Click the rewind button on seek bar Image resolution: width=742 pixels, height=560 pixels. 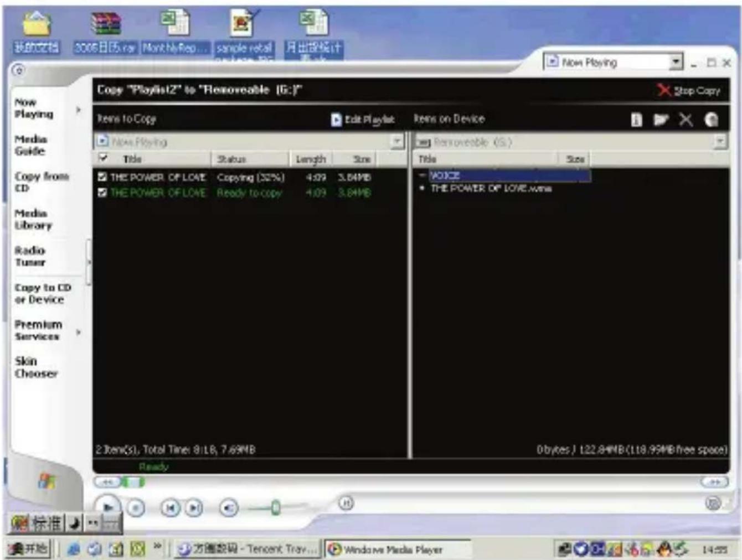[x=107, y=482]
